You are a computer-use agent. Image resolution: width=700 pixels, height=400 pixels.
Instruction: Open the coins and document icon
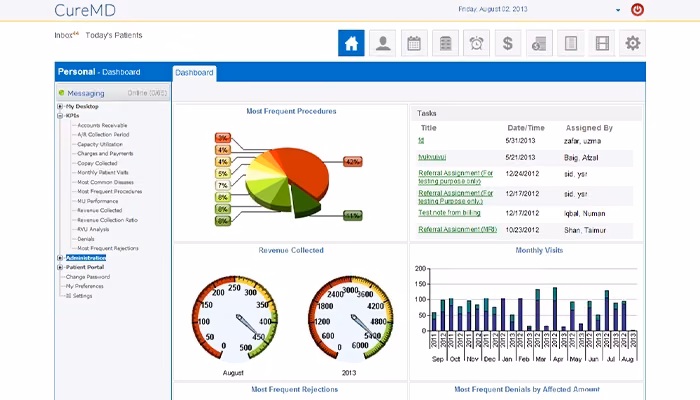pyautogui.click(x=539, y=43)
